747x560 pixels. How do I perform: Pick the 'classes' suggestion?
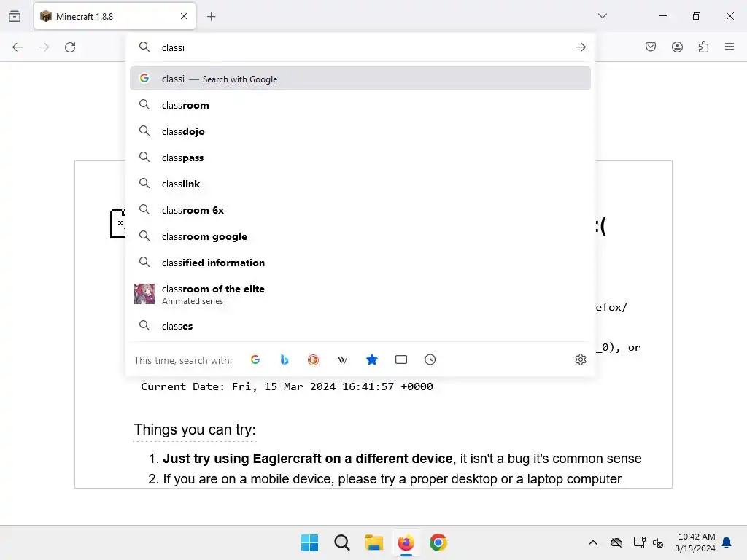tap(360, 326)
